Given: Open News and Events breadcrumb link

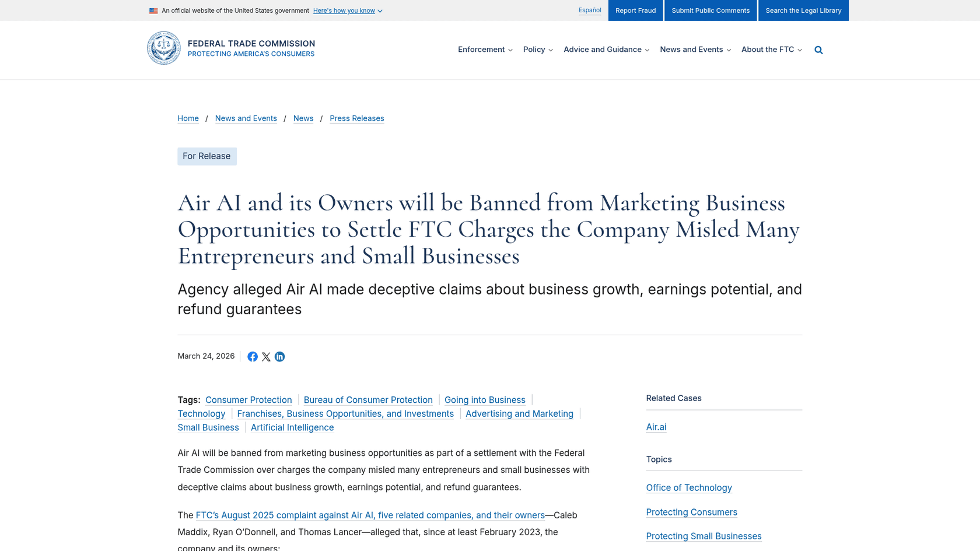Looking at the screenshot, I should 246,118.
